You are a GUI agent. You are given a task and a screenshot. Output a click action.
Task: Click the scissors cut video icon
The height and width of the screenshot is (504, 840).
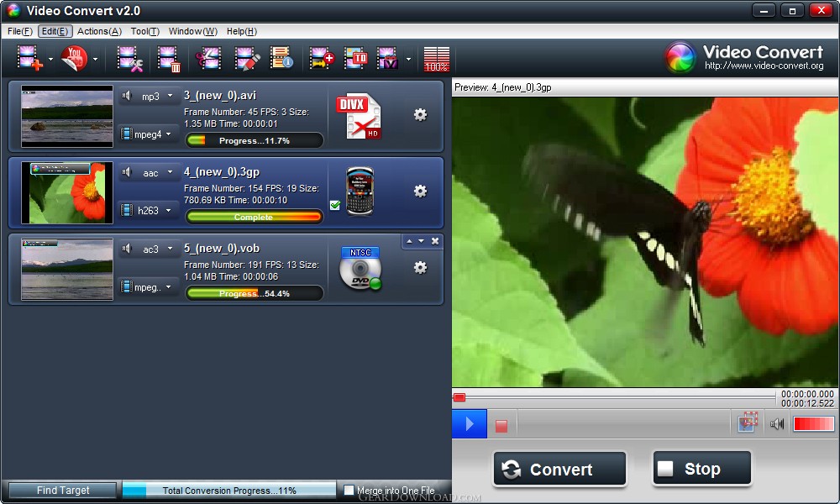(x=208, y=58)
